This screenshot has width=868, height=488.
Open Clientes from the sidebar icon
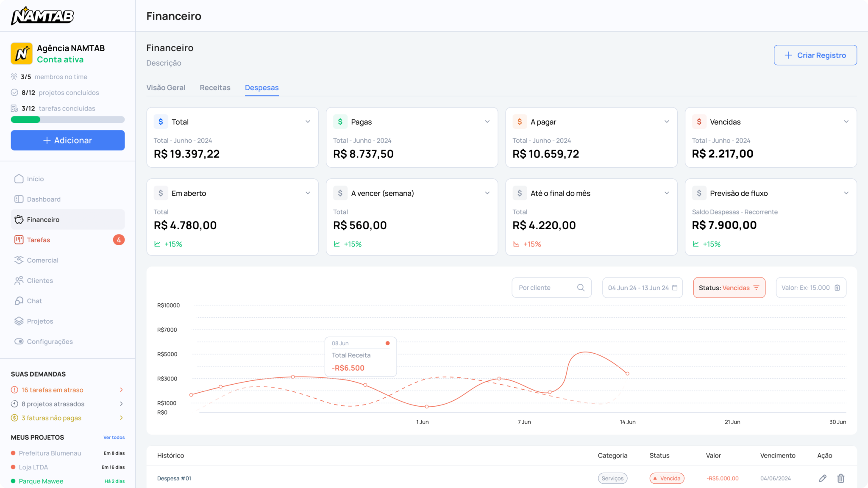[x=19, y=280]
